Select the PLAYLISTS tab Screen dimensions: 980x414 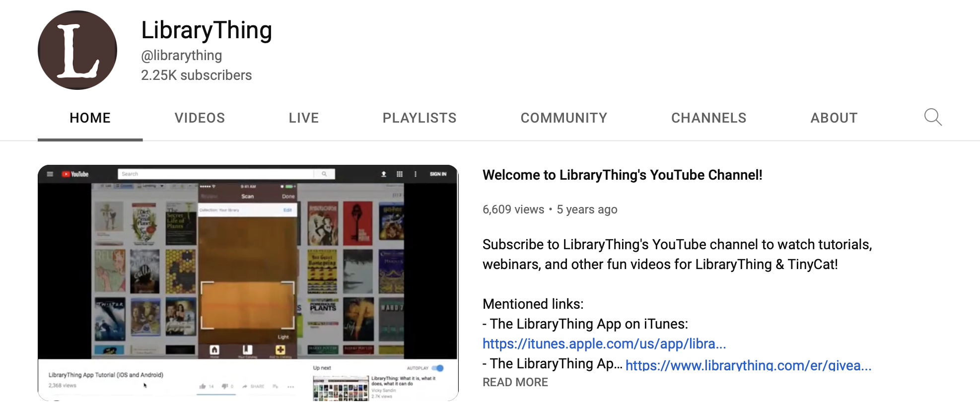(420, 118)
